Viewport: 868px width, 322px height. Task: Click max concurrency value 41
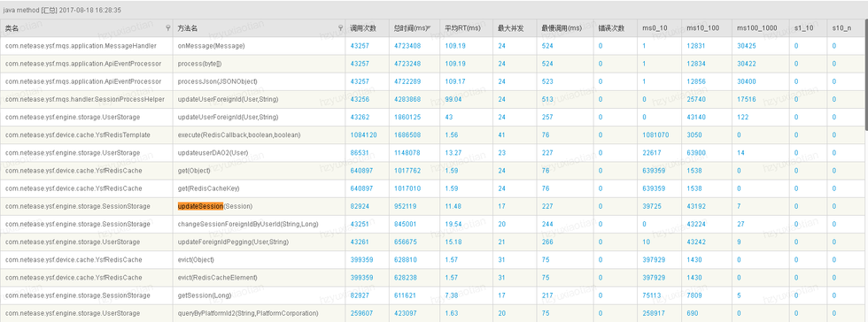[501, 135]
